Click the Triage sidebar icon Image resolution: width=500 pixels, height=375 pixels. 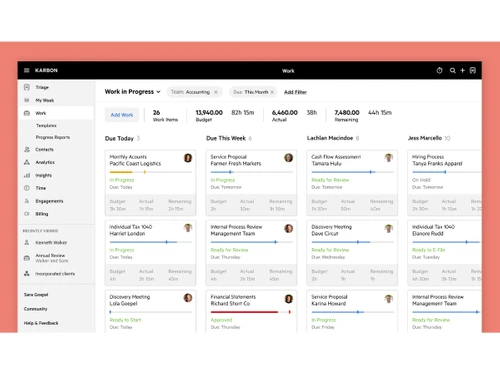[x=27, y=87]
